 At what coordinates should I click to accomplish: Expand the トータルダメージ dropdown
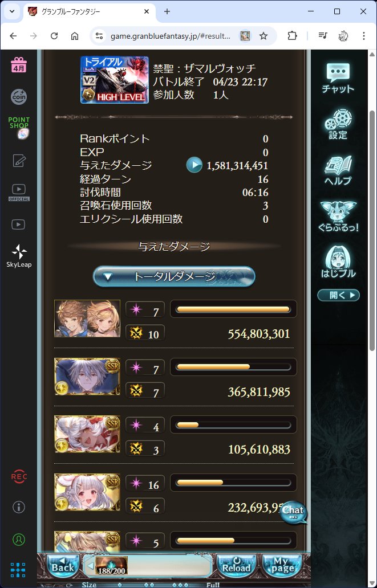(x=174, y=277)
